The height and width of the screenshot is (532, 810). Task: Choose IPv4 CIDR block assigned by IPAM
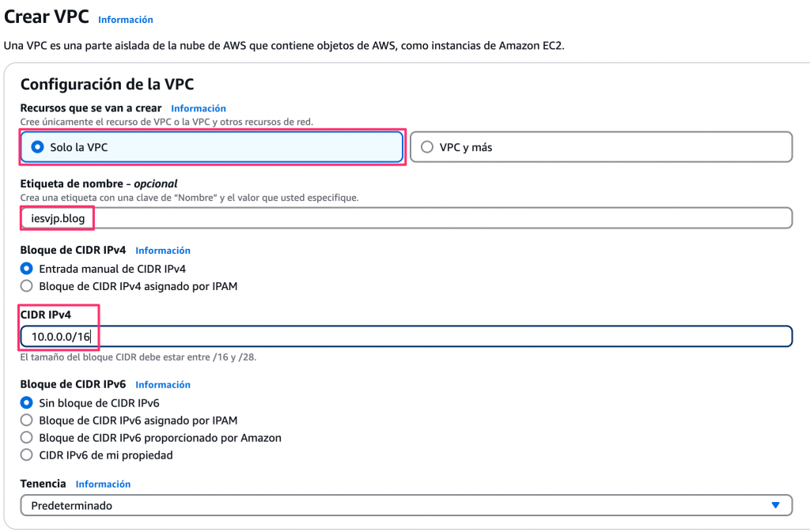tap(27, 286)
